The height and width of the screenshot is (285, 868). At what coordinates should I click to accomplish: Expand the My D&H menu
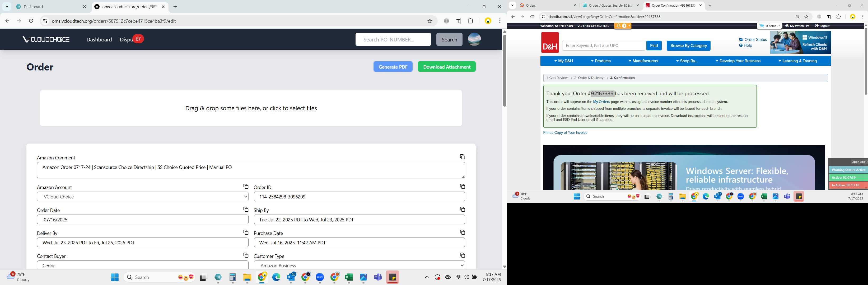[x=563, y=61]
